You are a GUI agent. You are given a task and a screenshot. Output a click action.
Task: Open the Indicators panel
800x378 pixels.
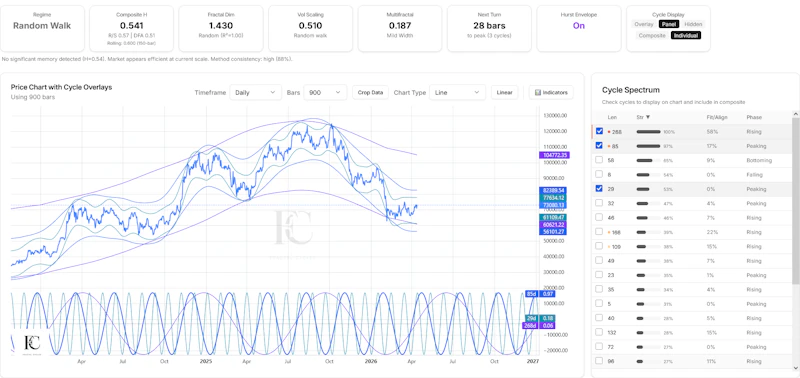(x=551, y=92)
